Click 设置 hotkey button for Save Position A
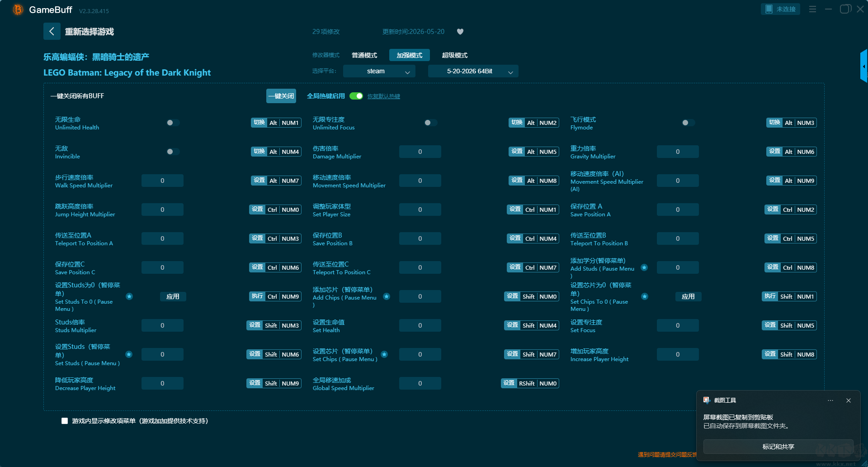Screen dimensions: 868x467 pos(773,210)
